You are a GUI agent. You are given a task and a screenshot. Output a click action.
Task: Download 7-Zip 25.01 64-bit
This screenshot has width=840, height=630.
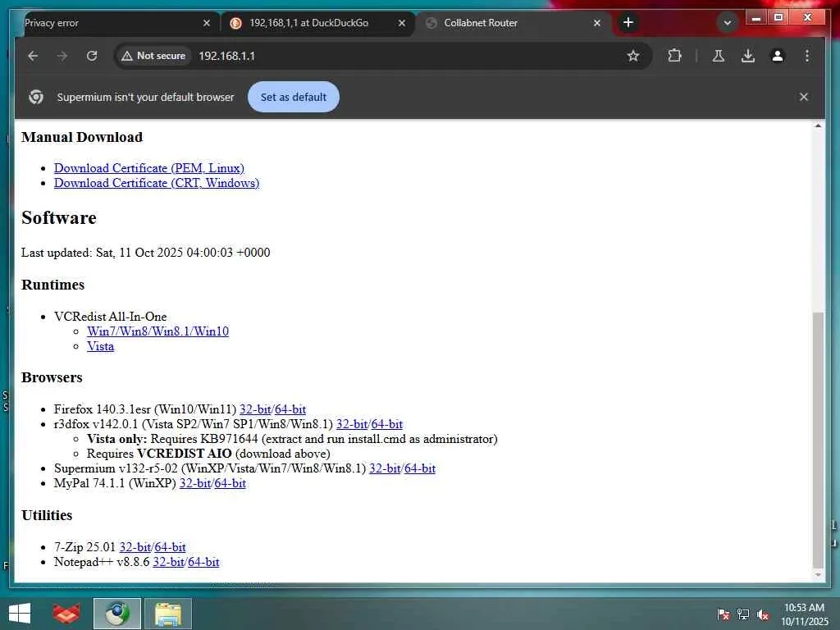(171, 547)
